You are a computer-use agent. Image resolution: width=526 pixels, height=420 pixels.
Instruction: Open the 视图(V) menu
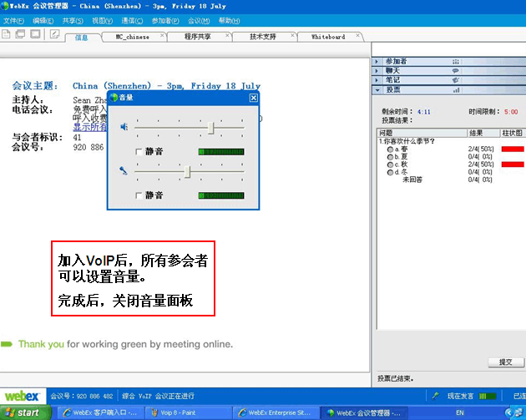click(x=103, y=21)
